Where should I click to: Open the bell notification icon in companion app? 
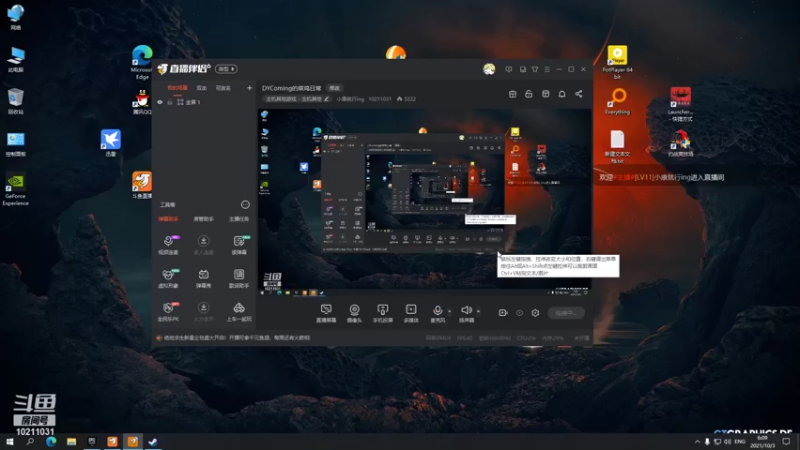pos(562,94)
